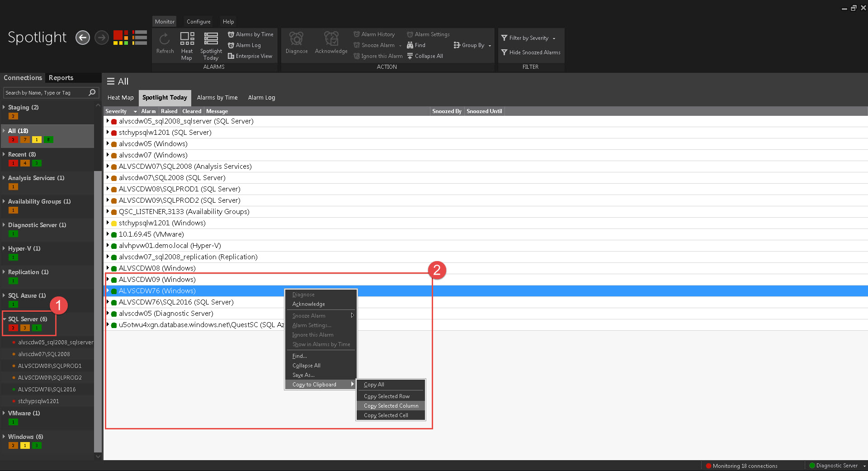This screenshot has width=868, height=471.
Task: Open the Reports panel tab
Action: click(x=61, y=78)
